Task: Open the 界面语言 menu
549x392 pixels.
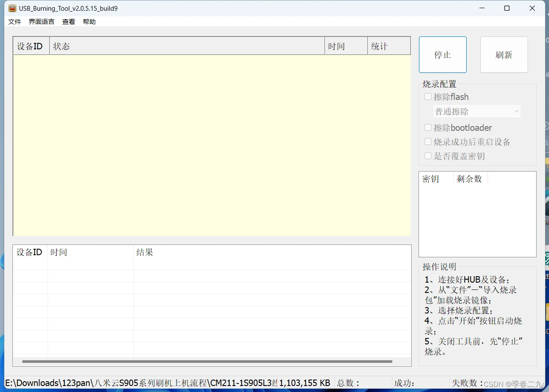Action: point(42,21)
